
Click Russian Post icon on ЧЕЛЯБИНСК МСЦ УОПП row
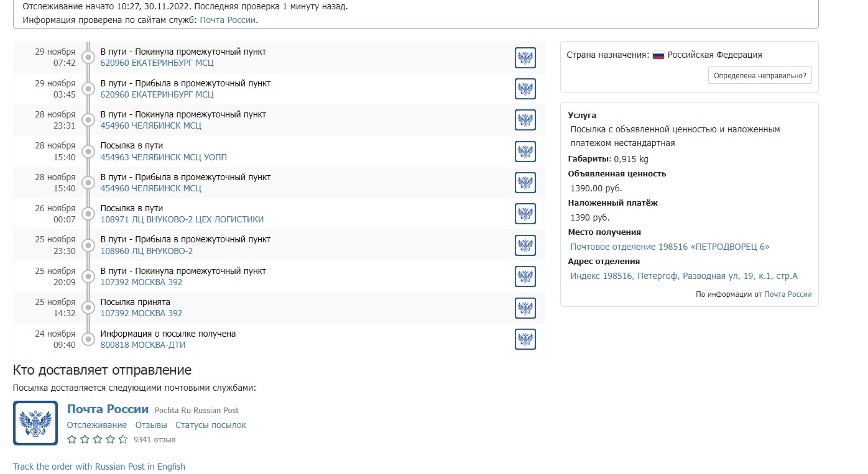tap(525, 152)
